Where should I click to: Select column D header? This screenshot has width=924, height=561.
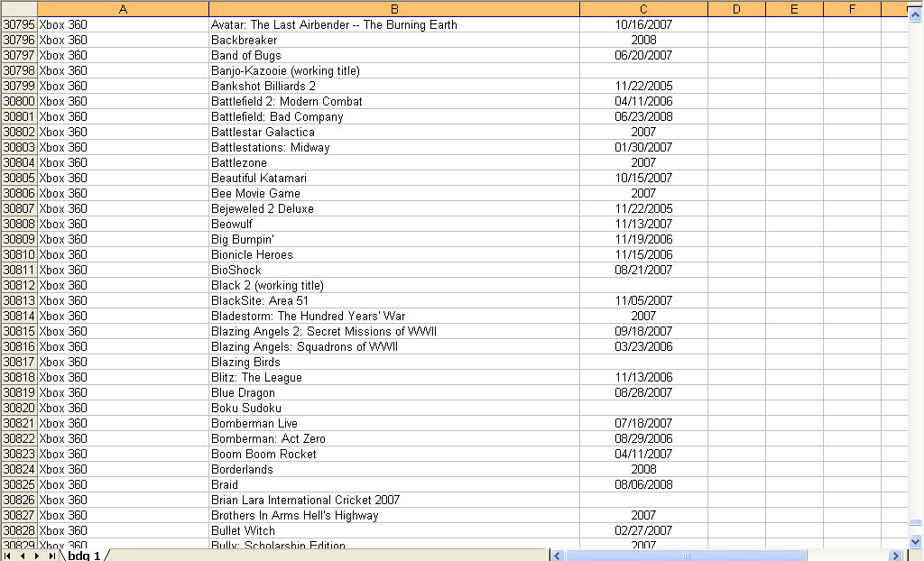(736, 9)
